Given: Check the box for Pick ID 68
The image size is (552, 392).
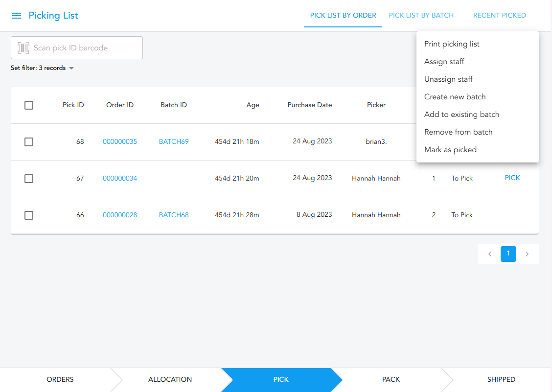Looking at the screenshot, I should coord(29,142).
